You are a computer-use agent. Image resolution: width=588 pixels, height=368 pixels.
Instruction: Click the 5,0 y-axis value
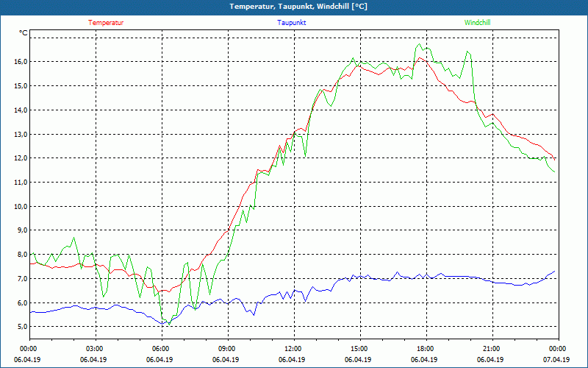23,327
